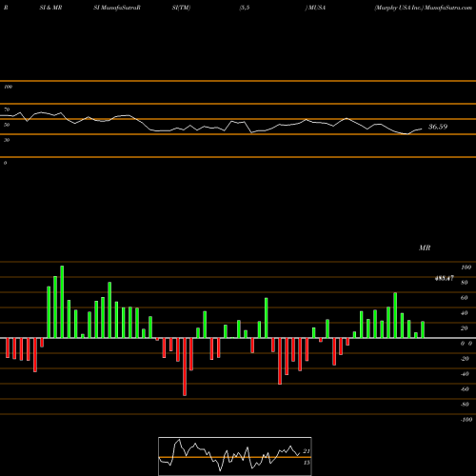This screenshot has height=476, width=476.
Task: Click the MR axis label -40
Action: tap(465, 374)
